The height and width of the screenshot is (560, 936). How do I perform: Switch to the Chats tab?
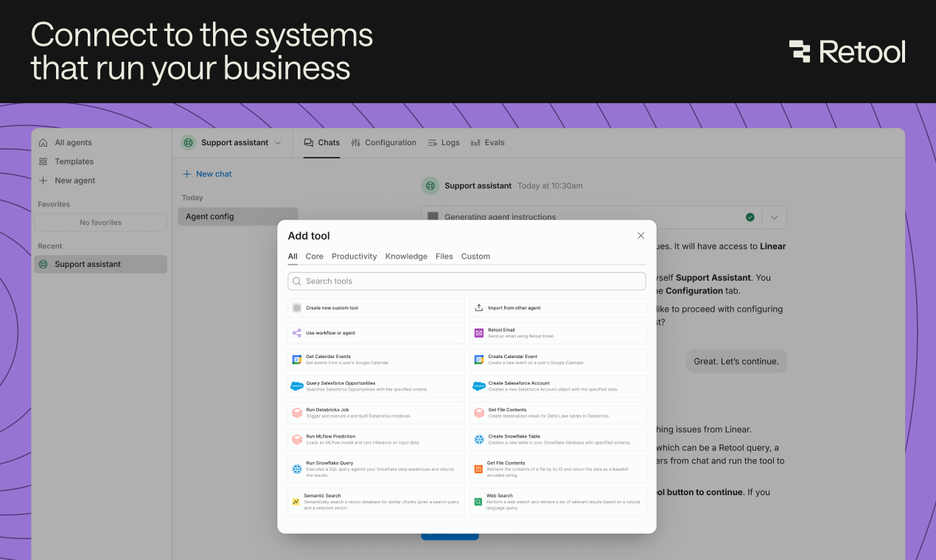(322, 143)
